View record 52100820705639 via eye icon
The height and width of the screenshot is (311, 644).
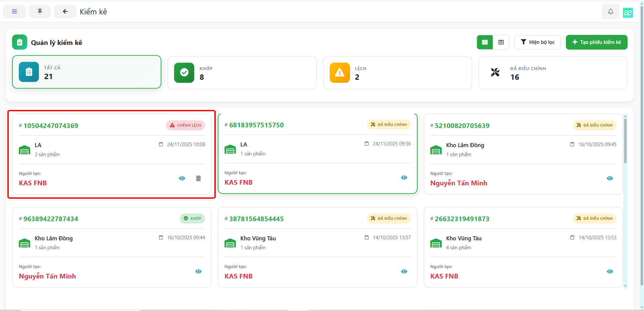click(x=610, y=178)
